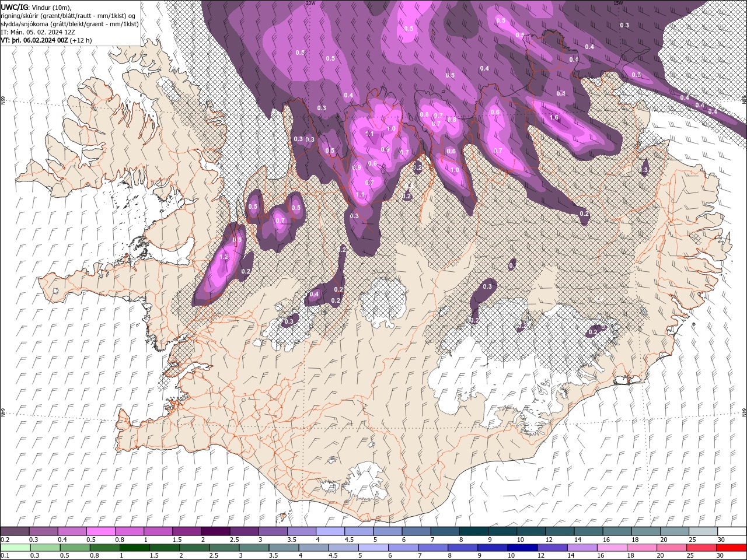Click the '20W' longitude label
747x560 pixels.
[310, 3]
